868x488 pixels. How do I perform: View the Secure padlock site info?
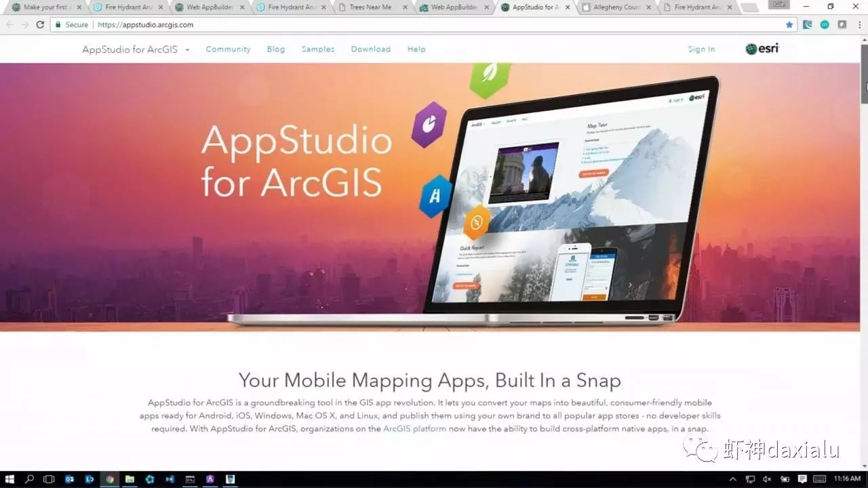[72, 24]
